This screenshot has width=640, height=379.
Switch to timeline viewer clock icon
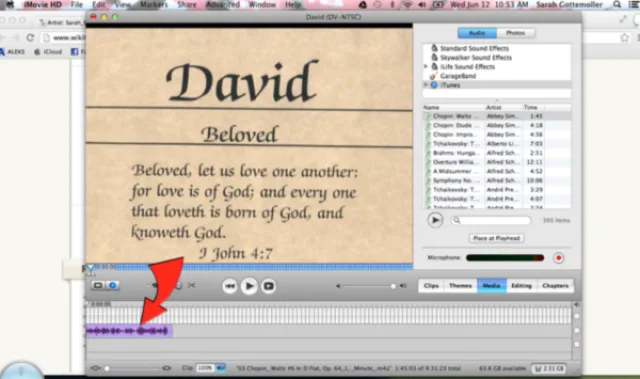coord(113,285)
